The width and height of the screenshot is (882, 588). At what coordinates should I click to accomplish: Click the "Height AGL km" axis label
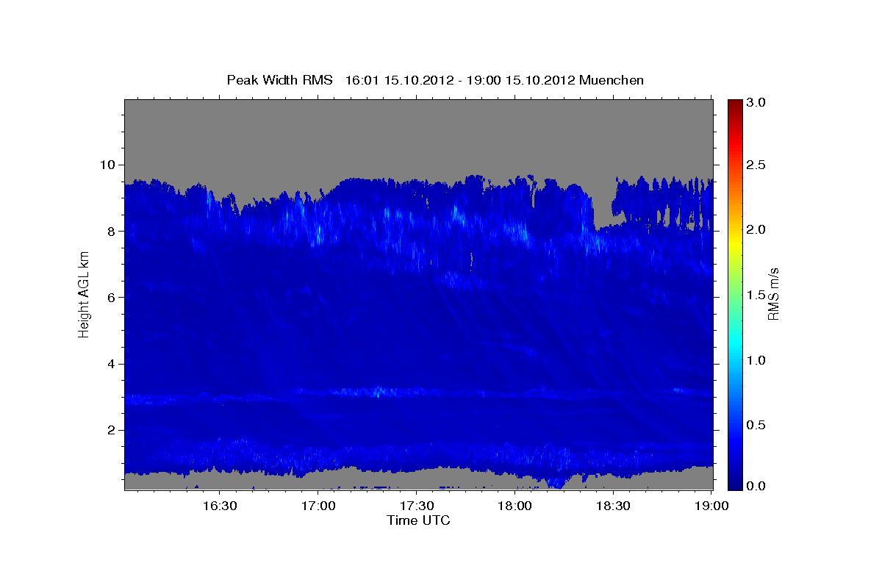coord(84,294)
